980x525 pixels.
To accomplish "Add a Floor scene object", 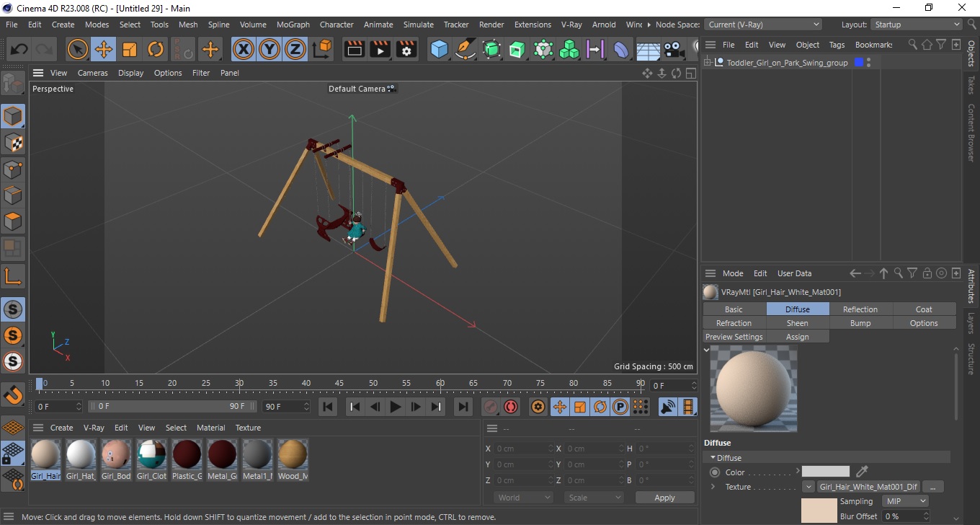I will pos(648,49).
